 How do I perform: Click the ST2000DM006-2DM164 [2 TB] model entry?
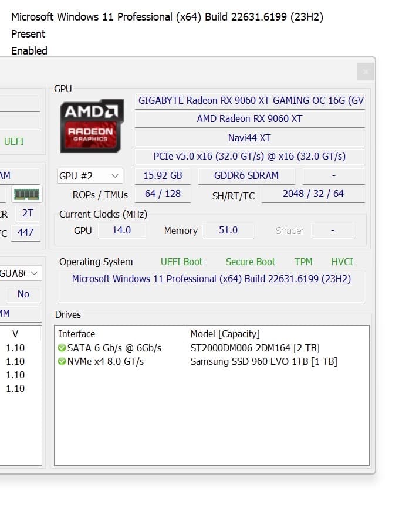tap(255, 348)
